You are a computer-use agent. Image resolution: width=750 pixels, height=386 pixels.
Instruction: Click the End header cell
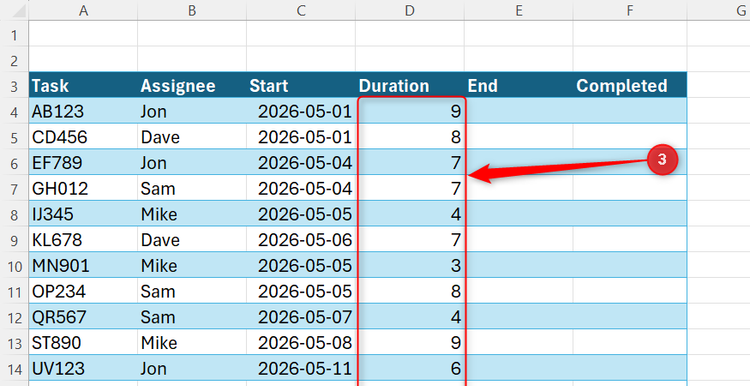coord(518,86)
